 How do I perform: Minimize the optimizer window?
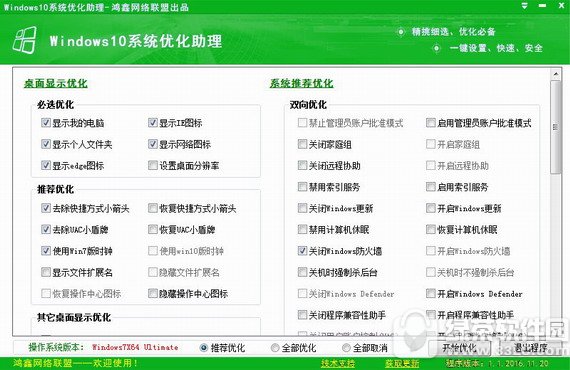pos(542,6)
